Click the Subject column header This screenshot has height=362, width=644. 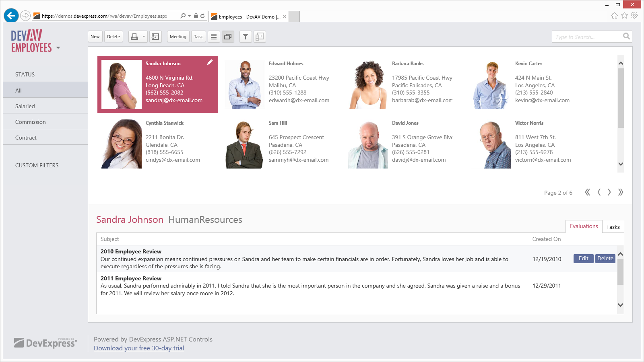109,239
